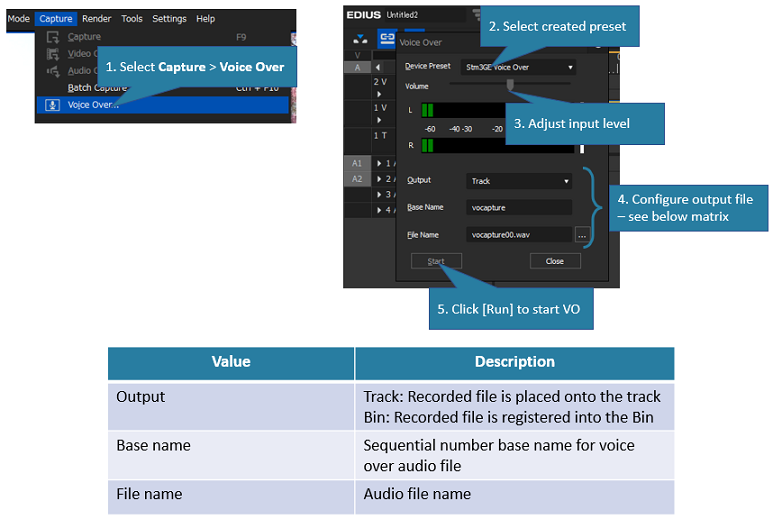Screen dimensions: 773x519
Task: Click the Untitled2 project name
Action: click(x=402, y=15)
